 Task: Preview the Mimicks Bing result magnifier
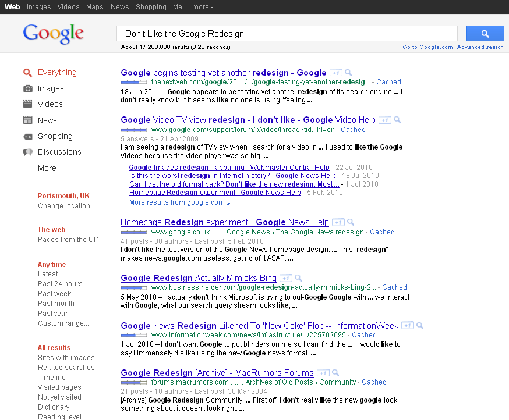[x=298, y=278]
